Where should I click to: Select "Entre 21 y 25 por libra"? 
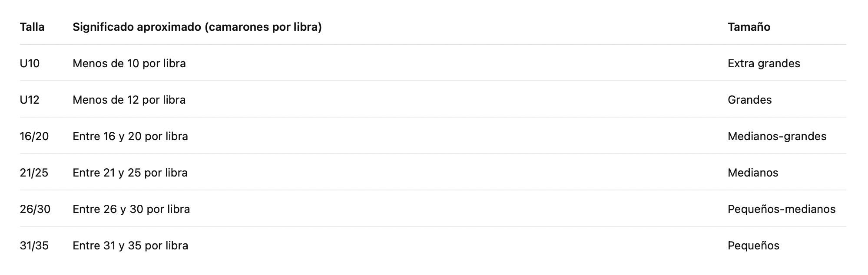coord(130,173)
